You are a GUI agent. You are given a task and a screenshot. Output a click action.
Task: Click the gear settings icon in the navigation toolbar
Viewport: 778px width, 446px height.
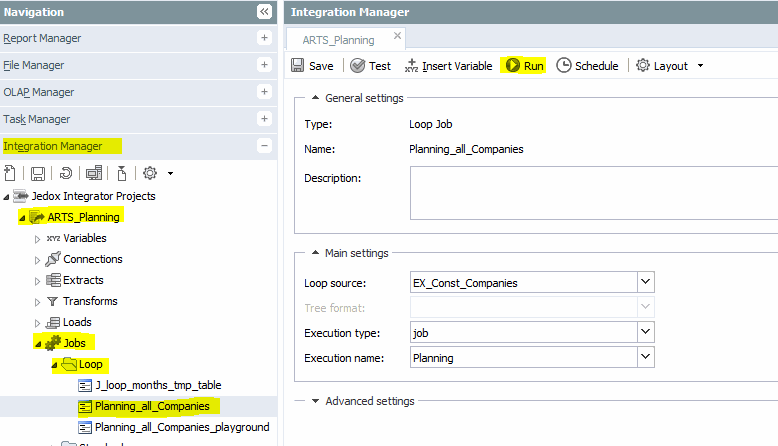pos(150,173)
